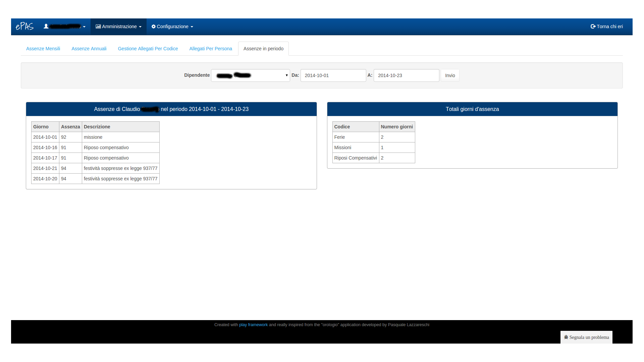The image size is (644, 362).
Task: Click the Configurazione gear icon
Action: pos(154,26)
